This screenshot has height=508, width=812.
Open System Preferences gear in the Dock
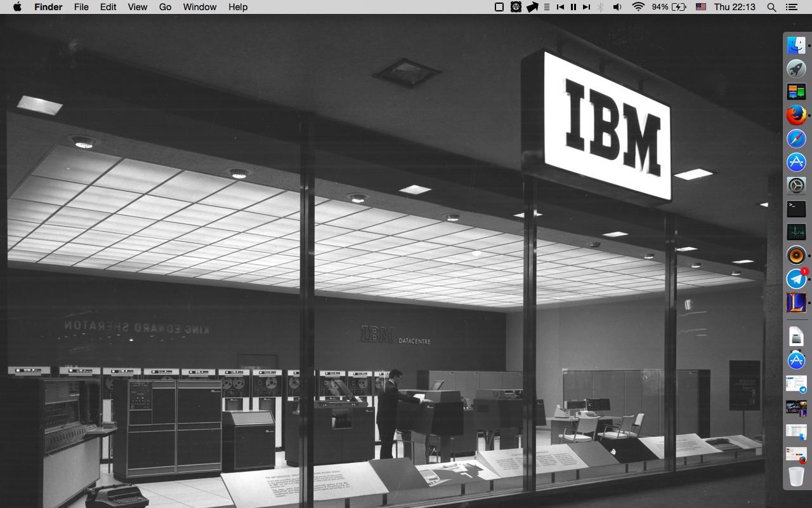pos(796,185)
